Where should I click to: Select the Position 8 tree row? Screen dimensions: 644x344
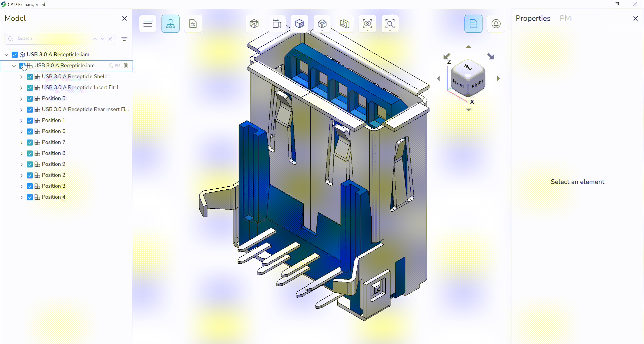pyautogui.click(x=66, y=153)
